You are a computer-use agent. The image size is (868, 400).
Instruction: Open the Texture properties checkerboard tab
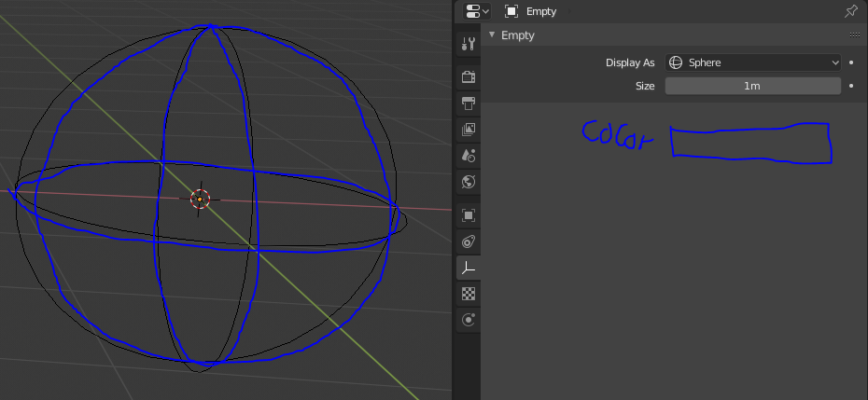click(469, 295)
